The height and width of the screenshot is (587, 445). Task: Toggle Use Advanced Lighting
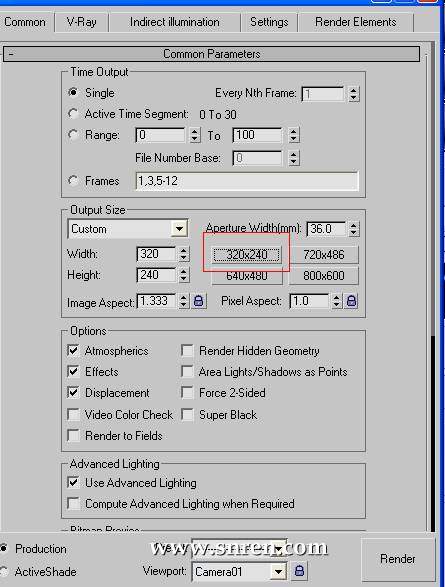[73, 483]
